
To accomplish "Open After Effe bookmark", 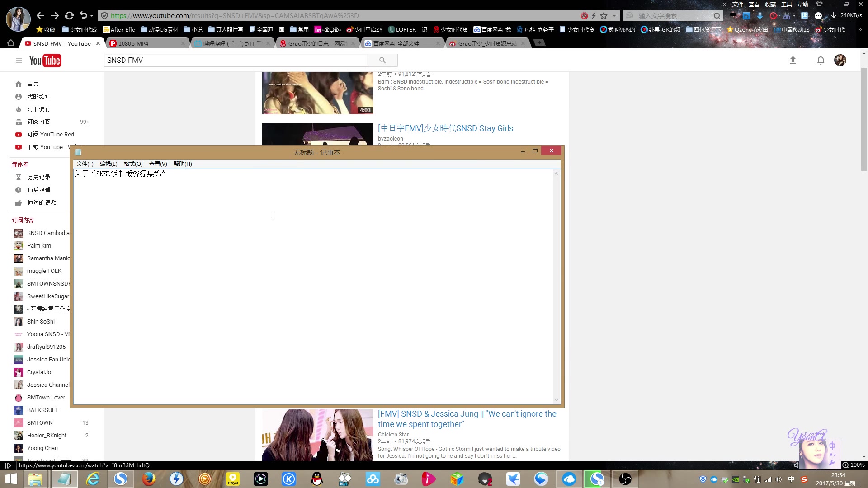I will [x=119, y=30].
